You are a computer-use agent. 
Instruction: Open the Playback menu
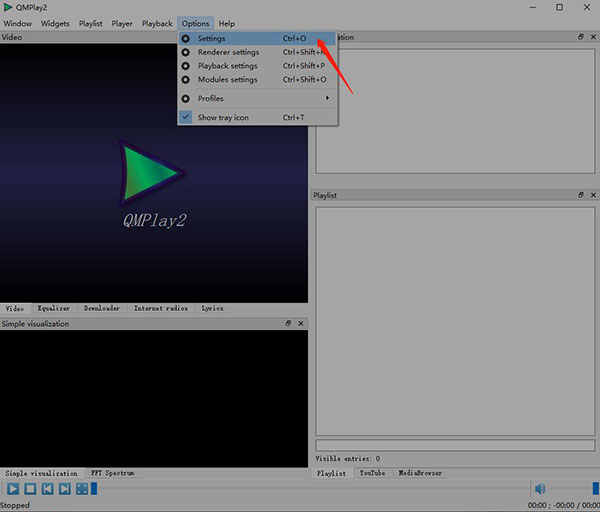pyautogui.click(x=157, y=24)
